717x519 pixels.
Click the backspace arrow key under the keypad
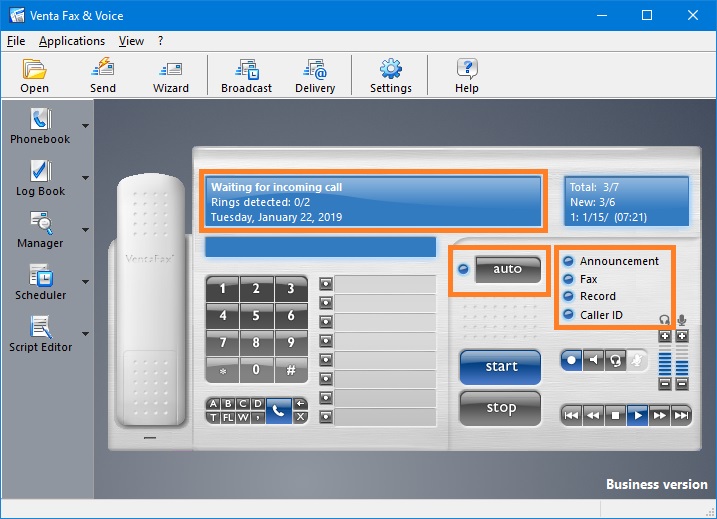coord(300,404)
